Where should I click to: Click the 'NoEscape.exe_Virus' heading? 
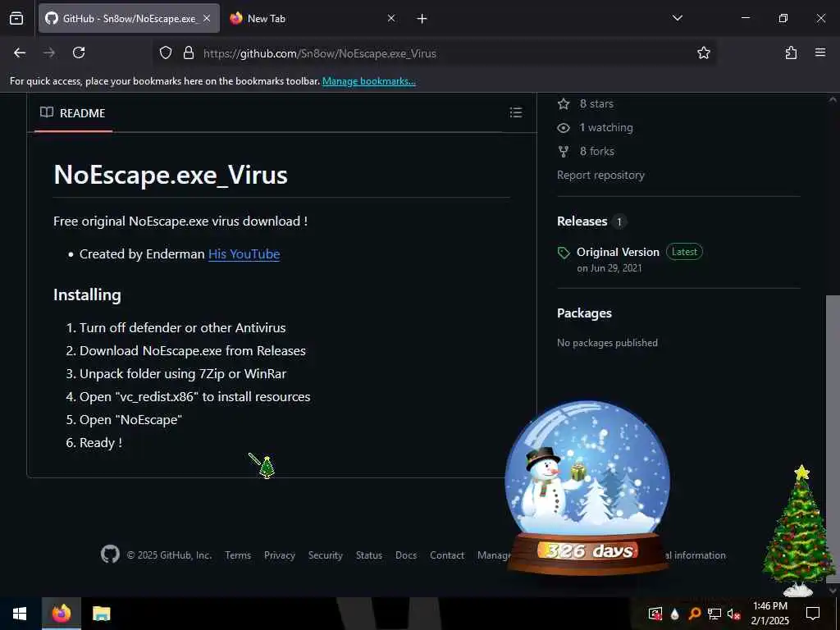click(171, 175)
